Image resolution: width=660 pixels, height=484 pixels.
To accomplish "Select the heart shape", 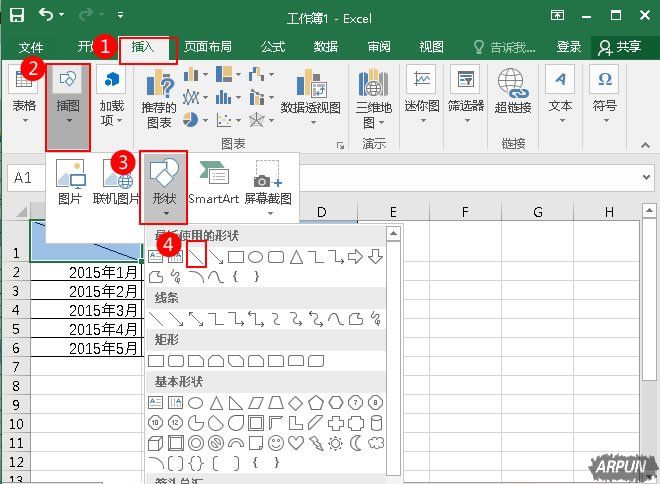I will (x=296, y=443).
